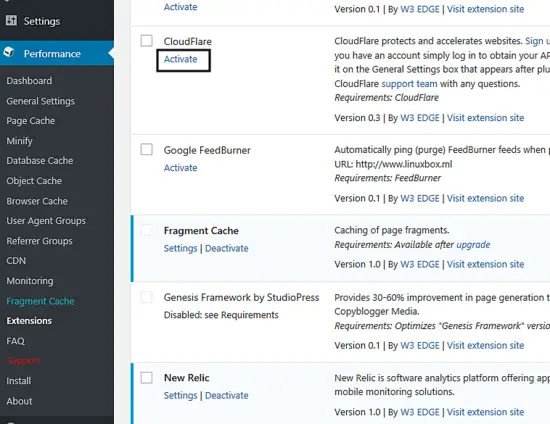This screenshot has height=424, width=550.
Task: Open the FAQ page
Action: pos(15,341)
